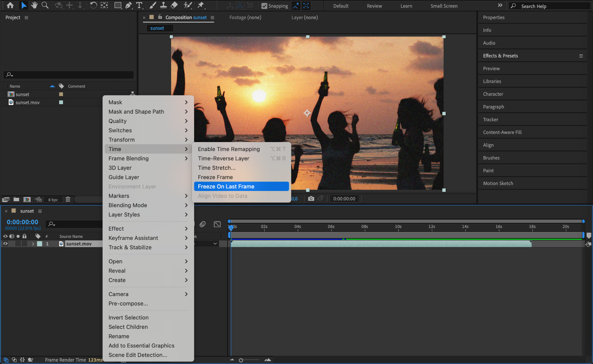Activate the Type text tool

pyautogui.click(x=139, y=5)
